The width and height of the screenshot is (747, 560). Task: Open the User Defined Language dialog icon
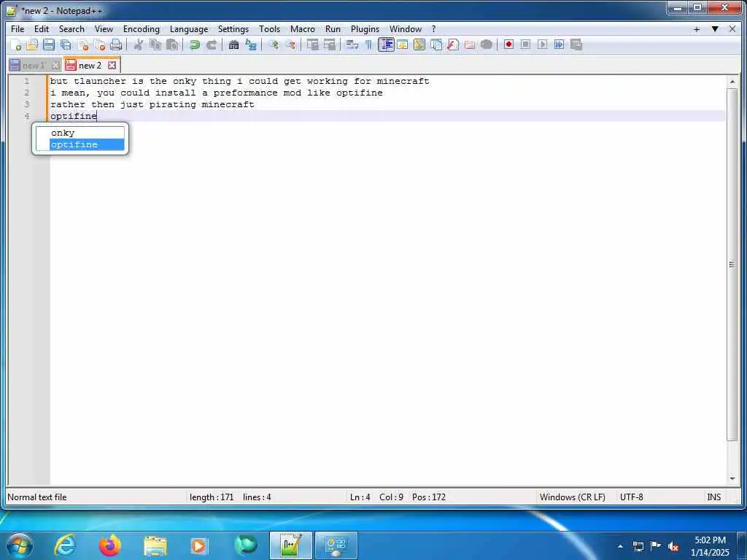(402, 44)
